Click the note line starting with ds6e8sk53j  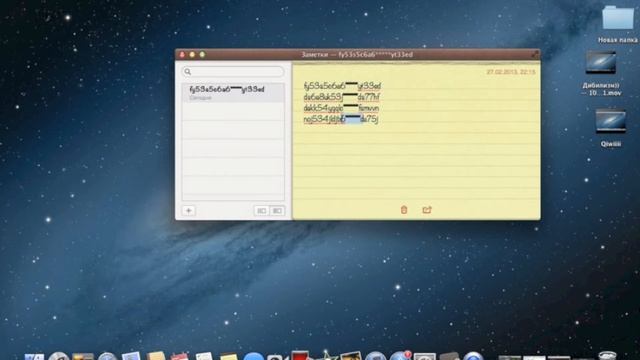point(342,97)
